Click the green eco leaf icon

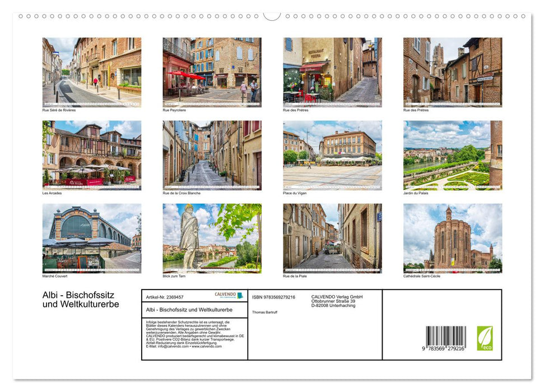(x=485, y=338)
